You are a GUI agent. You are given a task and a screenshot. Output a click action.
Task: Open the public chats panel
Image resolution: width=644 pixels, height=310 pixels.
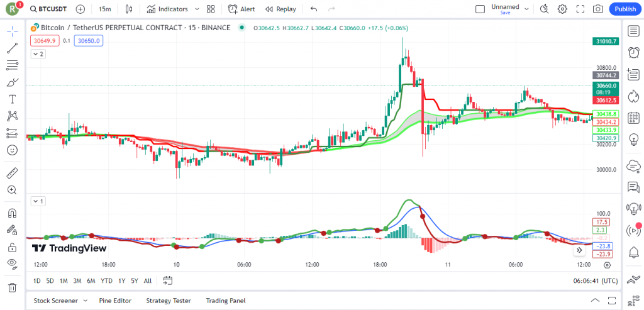[633, 165]
